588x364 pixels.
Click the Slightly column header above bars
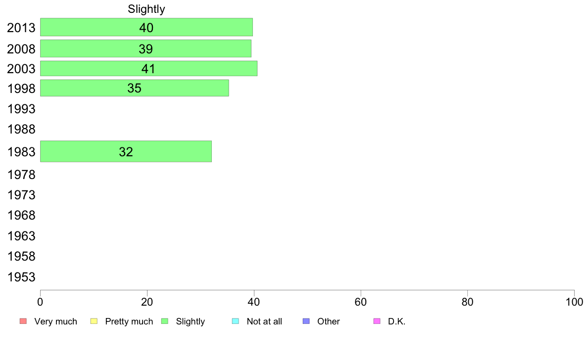click(146, 9)
